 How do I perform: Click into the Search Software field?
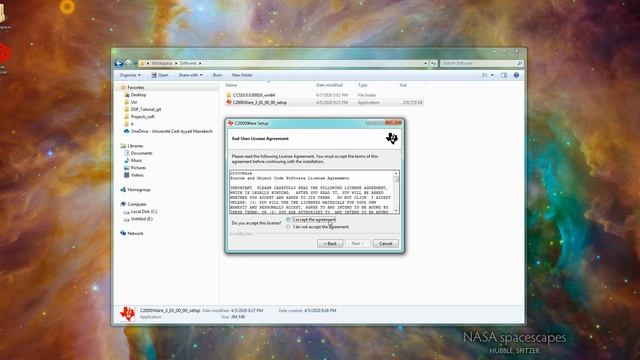[x=478, y=63]
